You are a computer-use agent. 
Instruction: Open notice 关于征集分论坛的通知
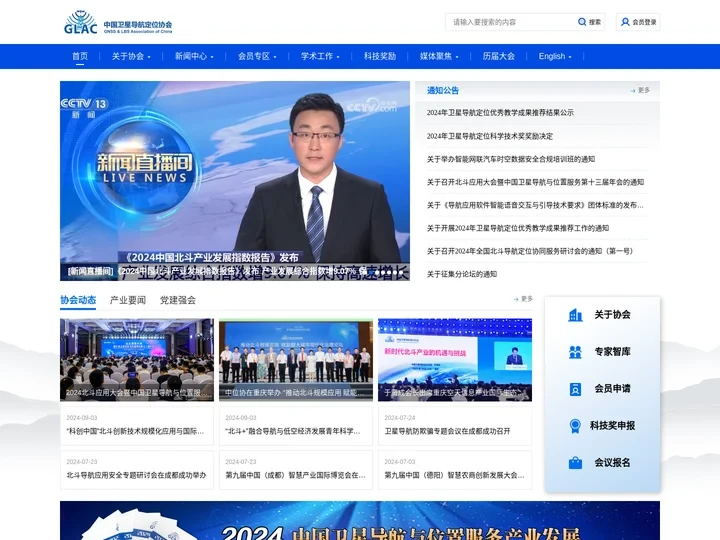tap(461, 274)
